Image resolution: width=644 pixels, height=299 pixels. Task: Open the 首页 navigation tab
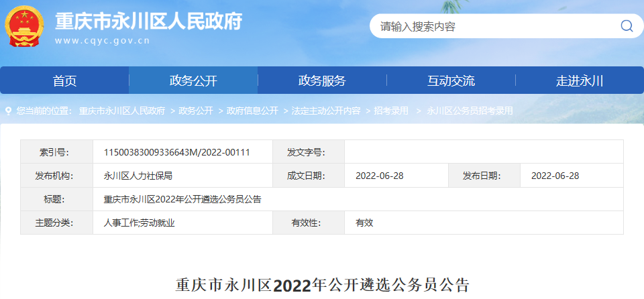coord(64,81)
